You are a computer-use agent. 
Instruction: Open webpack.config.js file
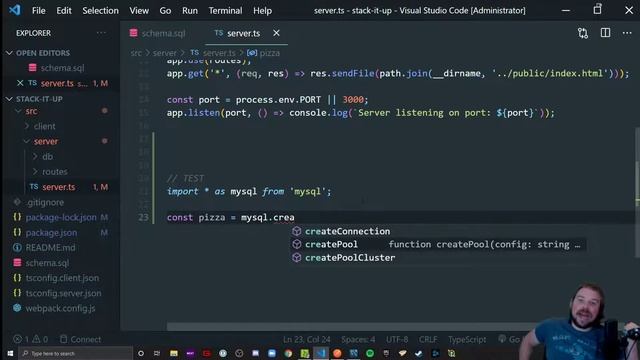point(60,308)
